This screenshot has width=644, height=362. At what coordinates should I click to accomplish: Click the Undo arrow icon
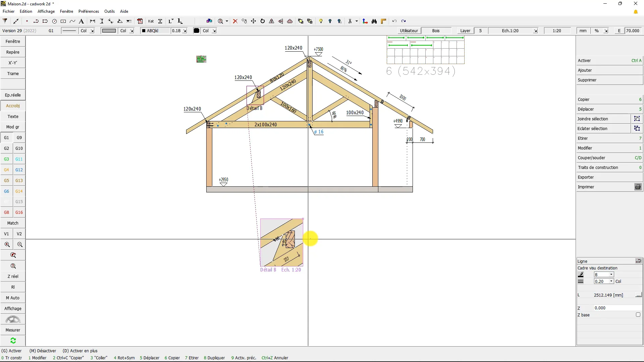point(395,21)
